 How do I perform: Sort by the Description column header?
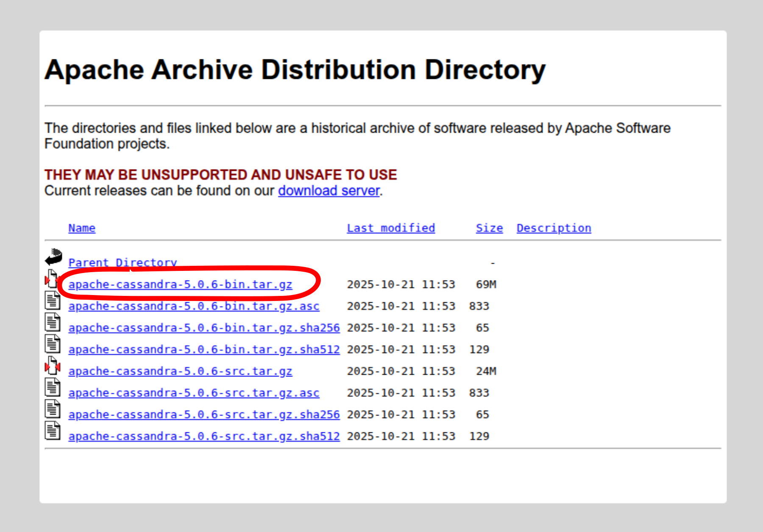point(553,228)
